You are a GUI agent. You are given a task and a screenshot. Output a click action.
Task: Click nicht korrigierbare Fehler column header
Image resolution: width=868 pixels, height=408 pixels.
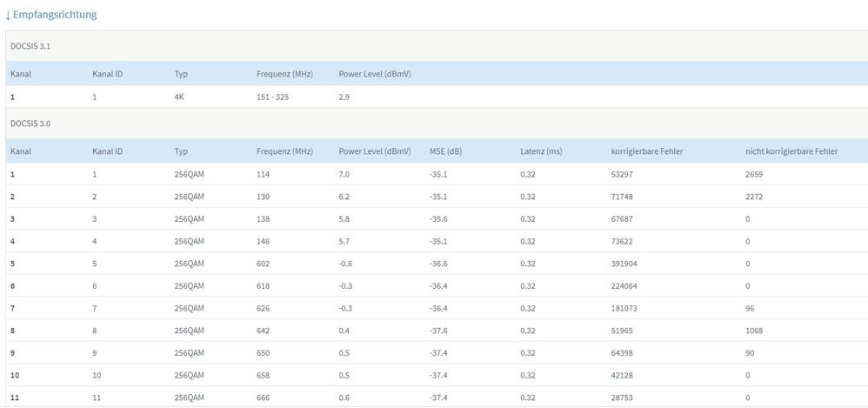791,151
